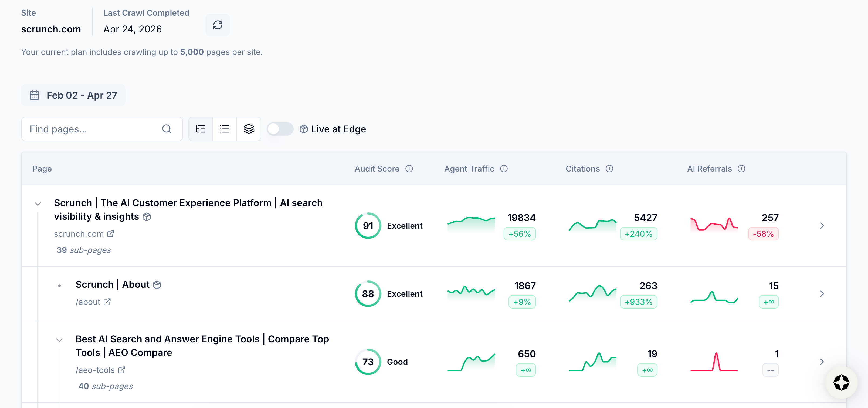Click the '39 sub-pages' text
The height and width of the screenshot is (408, 868).
(x=84, y=250)
